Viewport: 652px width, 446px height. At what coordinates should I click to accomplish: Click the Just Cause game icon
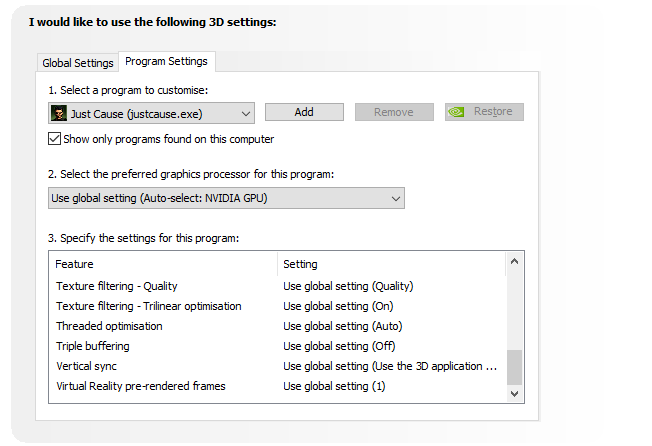point(60,113)
